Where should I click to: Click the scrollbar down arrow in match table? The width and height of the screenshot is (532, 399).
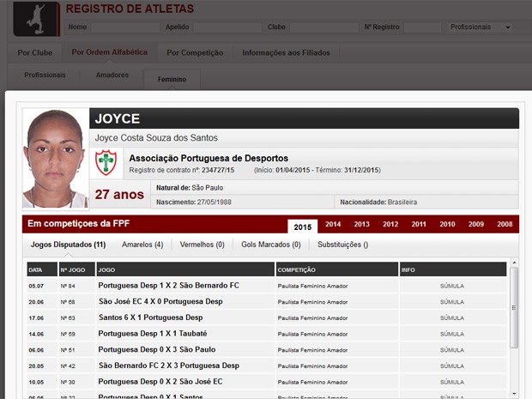514,392
